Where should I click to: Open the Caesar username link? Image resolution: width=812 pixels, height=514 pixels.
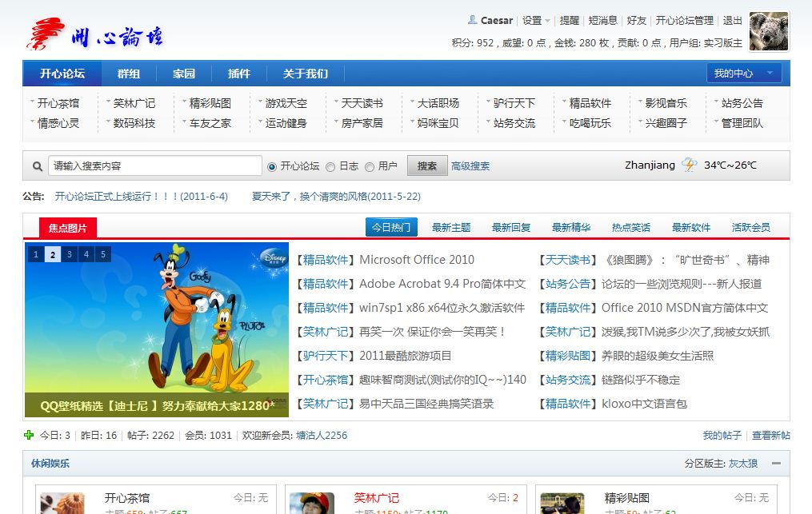click(x=497, y=21)
